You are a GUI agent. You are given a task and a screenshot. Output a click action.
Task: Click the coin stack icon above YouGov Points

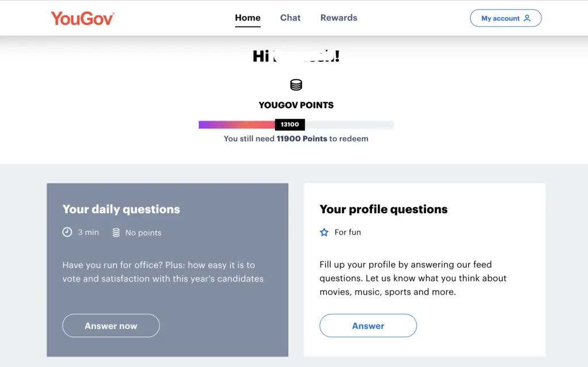tap(296, 85)
